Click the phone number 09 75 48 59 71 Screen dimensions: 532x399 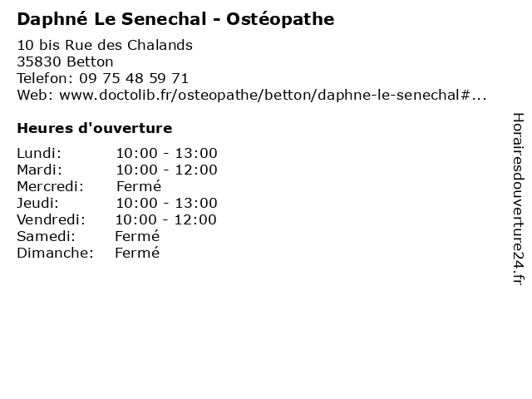pyautogui.click(x=134, y=78)
